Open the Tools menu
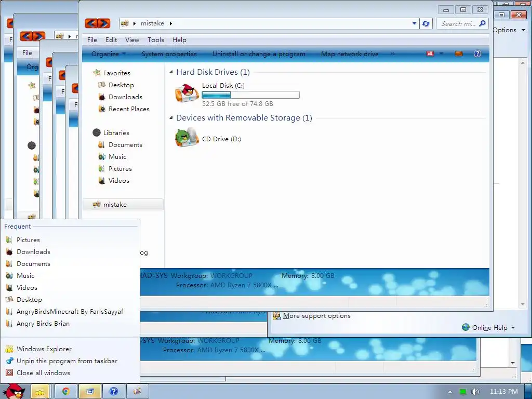Screen dimensions: 532x399 coord(156,39)
